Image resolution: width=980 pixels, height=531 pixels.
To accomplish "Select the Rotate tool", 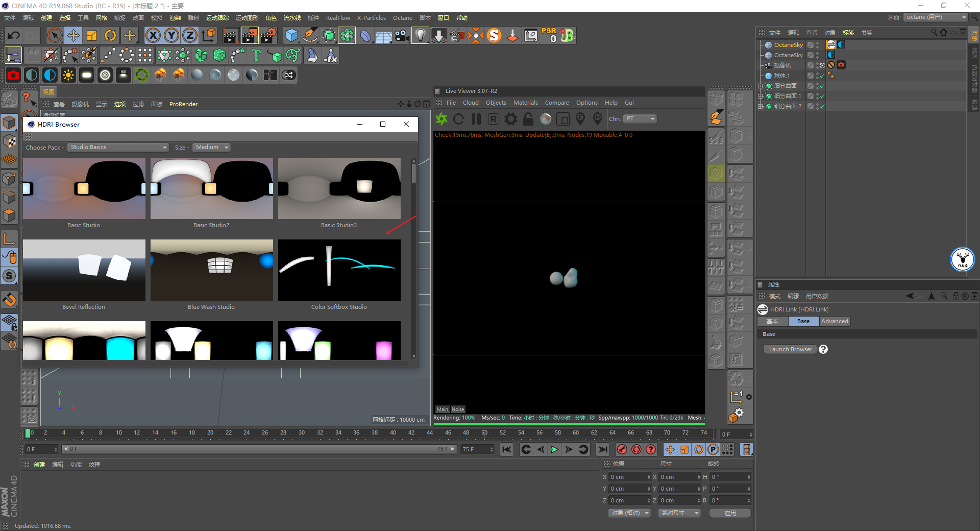I will (x=110, y=35).
